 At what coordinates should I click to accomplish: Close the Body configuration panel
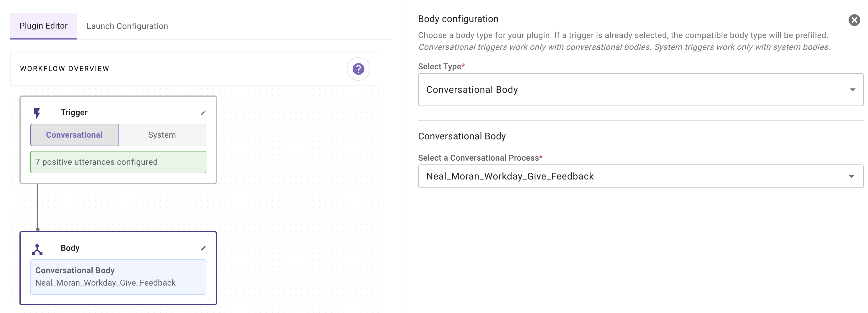point(854,20)
